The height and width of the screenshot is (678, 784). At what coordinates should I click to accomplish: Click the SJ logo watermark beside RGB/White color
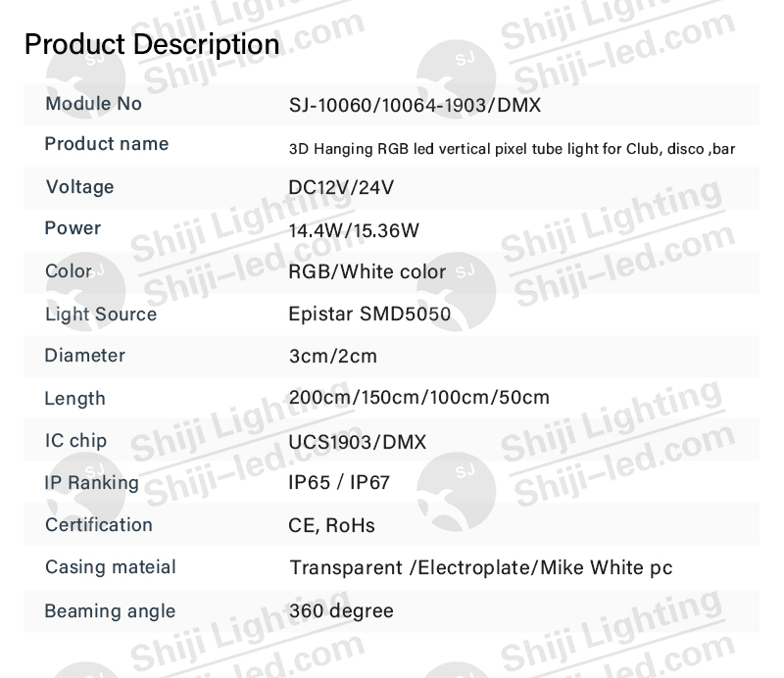click(x=457, y=292)
